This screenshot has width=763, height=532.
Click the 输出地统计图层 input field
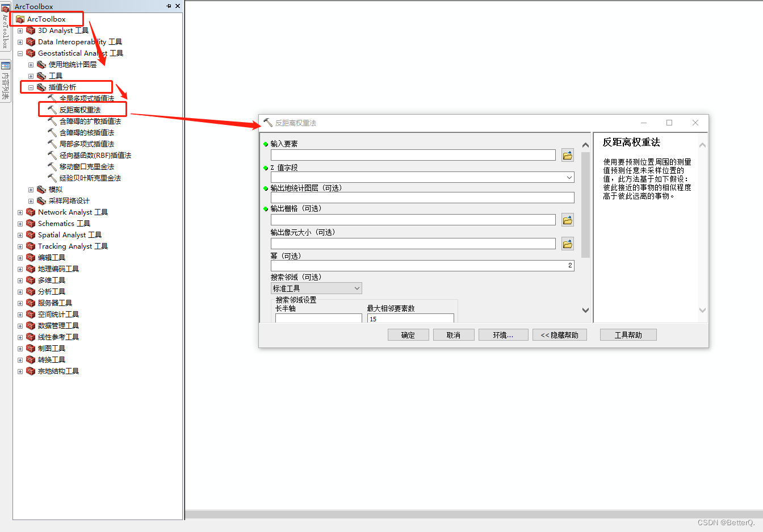pyautogui.click(x=422, y=198)
